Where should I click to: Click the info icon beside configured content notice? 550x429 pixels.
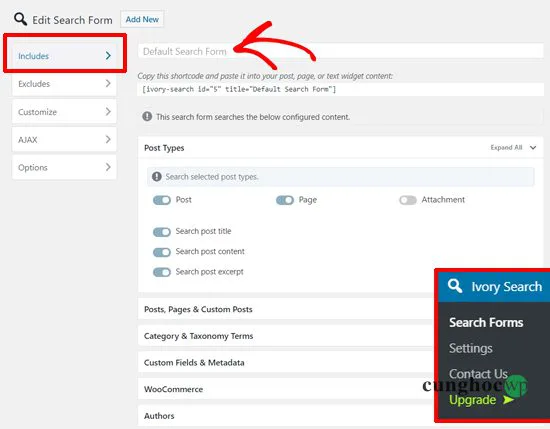tap(147, 116)
